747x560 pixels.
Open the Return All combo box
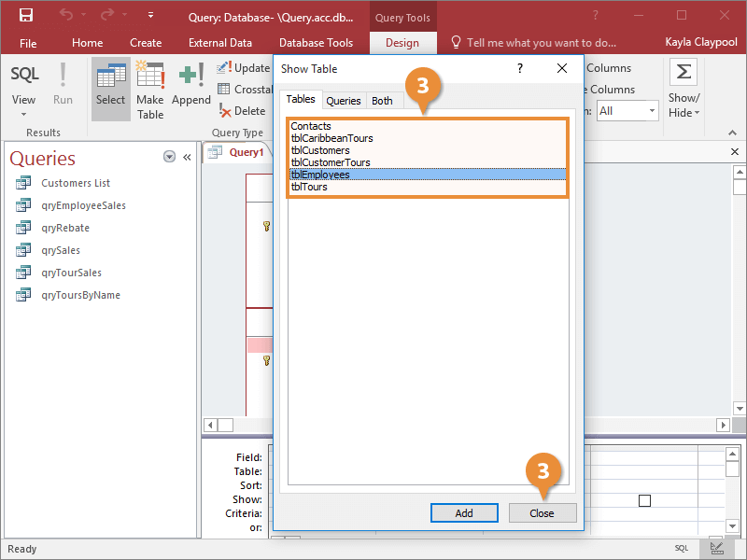click(627, 111)
